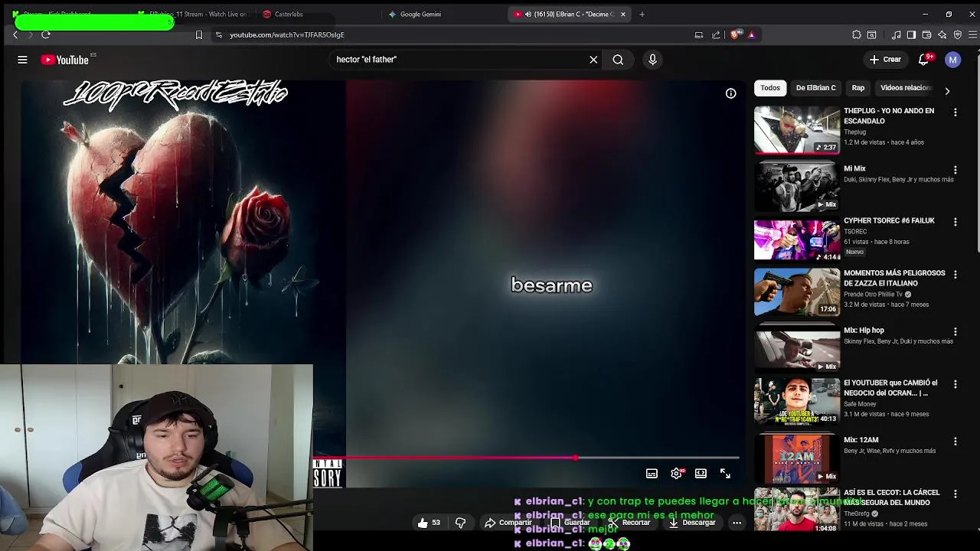Clip the video with Recortar
The height and width of the screenshot is (551, 980).
click(x=629, y=523)
